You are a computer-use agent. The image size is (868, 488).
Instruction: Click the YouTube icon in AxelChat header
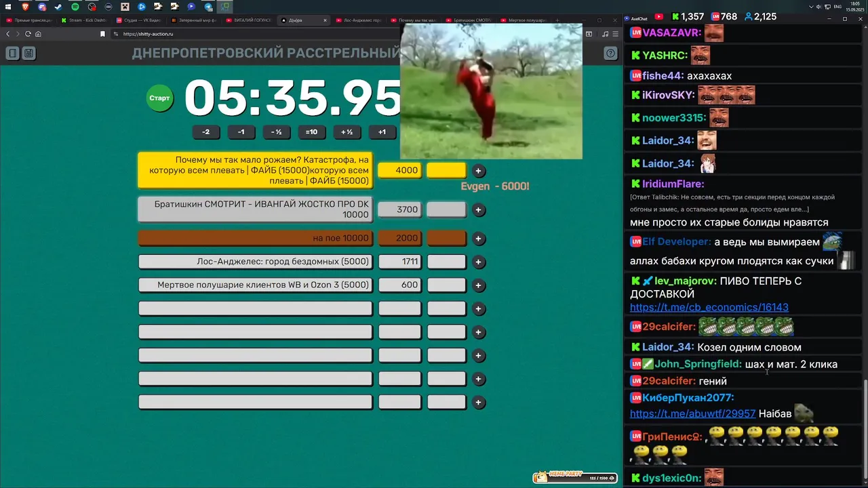tap(659, 16)
